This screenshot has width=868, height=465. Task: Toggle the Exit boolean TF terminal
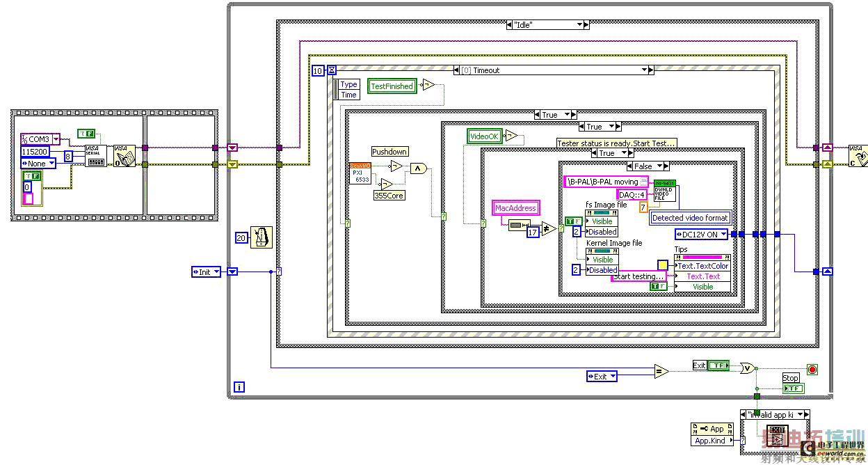point(719,365)
